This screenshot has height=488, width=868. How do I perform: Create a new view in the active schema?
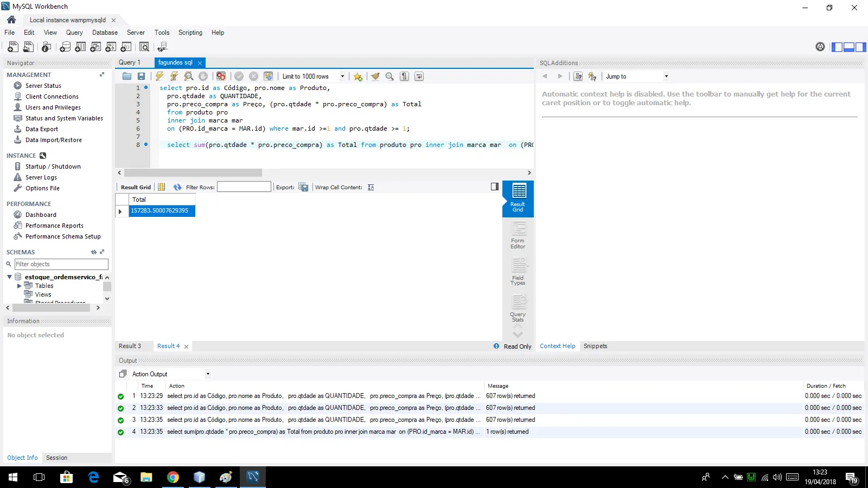[x=95, y=47]
